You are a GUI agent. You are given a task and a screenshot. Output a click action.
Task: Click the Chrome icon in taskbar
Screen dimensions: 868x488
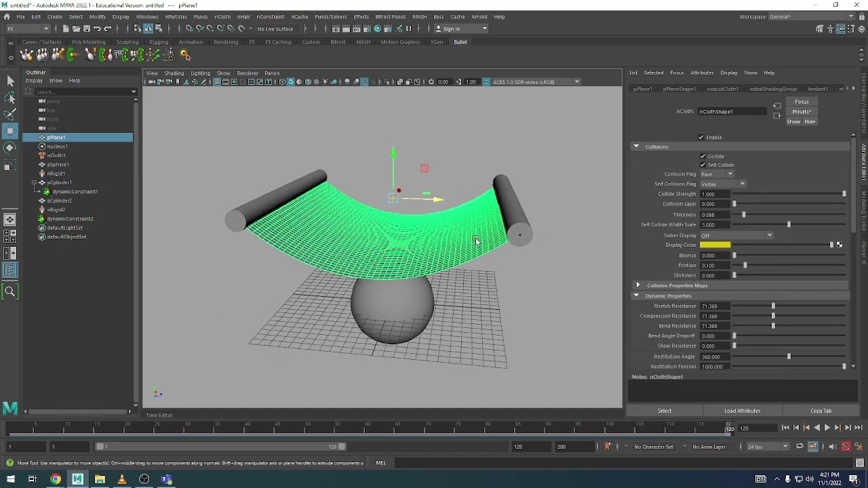(x=56, y=479)
